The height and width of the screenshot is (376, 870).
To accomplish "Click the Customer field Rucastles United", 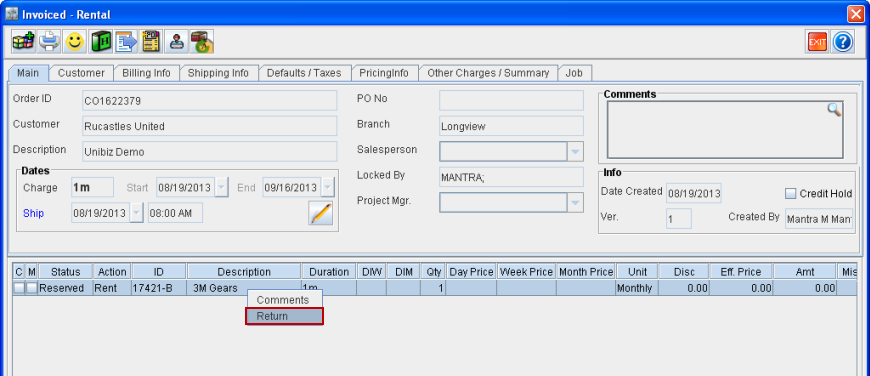I will 209,126.
